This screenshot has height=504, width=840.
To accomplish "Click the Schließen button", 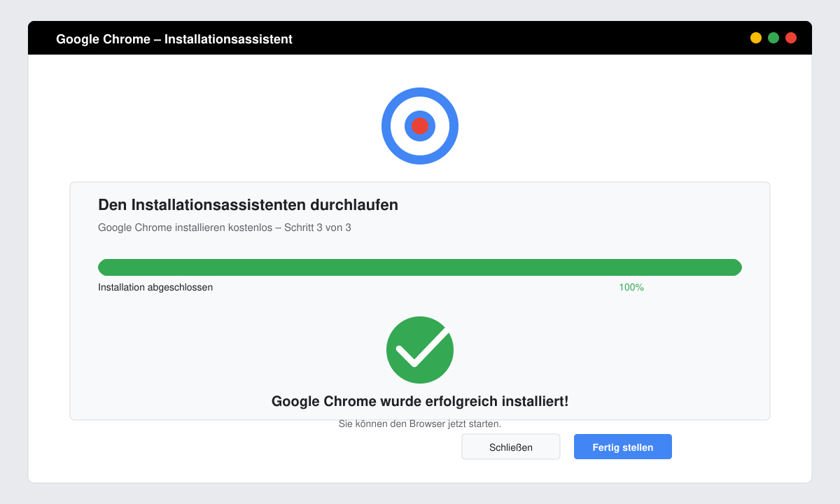I will [x=511, y=447].
